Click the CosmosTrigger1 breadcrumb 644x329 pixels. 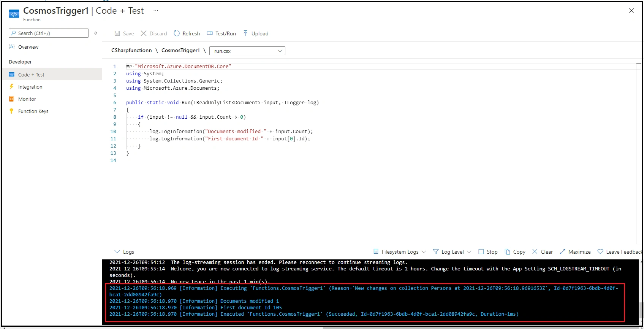180,50
